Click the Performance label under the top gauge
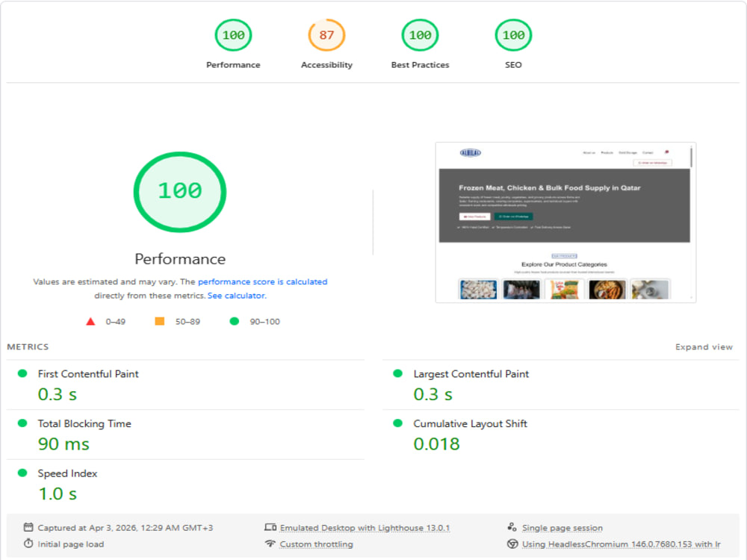 [233, 65]
